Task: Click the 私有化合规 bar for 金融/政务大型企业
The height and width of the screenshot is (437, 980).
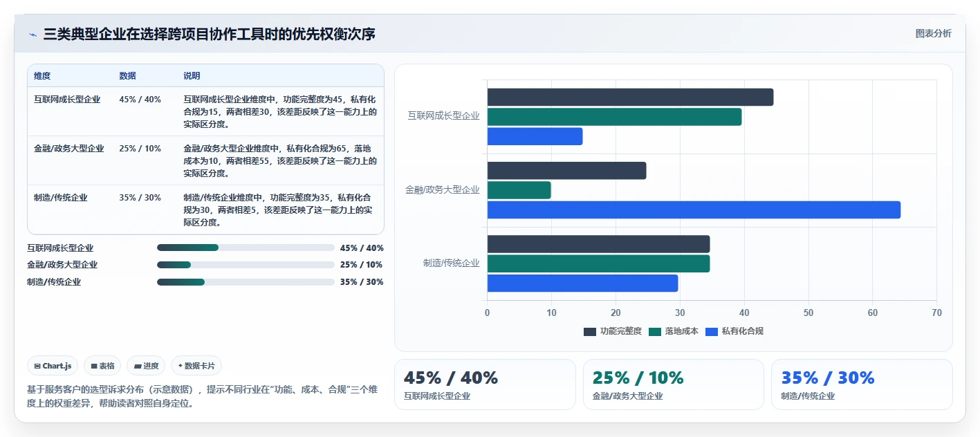Action: pyautogui.click(x=694, y=210)
